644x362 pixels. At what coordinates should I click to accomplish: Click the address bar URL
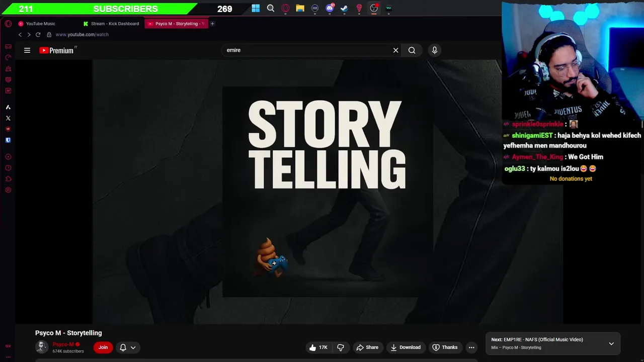(82, 35)
